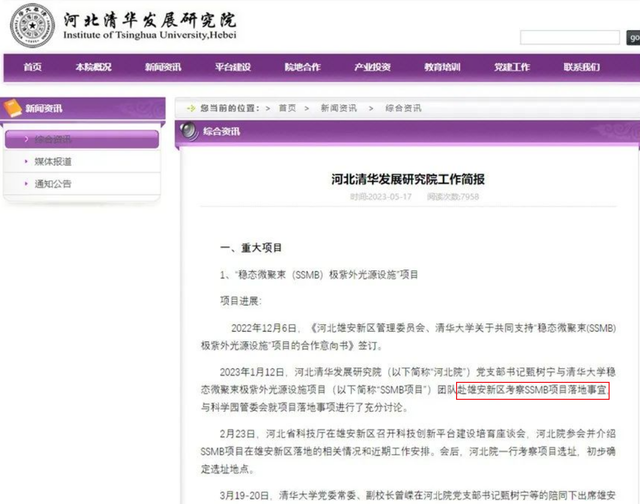This screenshot has width=640, height=504.
Task: Click the orange book icon beside 新闻资讯
Action: 12,108
